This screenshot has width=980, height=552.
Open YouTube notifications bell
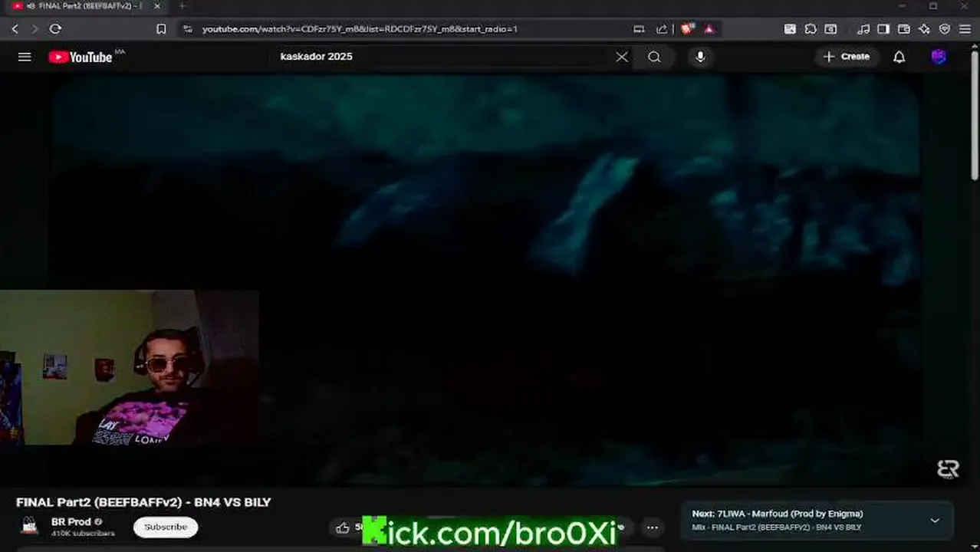[x=899, y=57]
